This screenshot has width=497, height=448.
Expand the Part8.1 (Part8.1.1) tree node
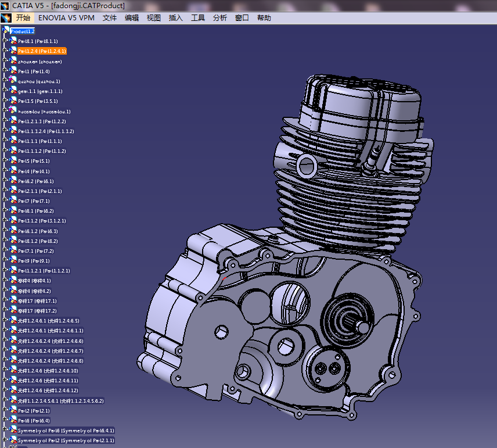point(5,40)
